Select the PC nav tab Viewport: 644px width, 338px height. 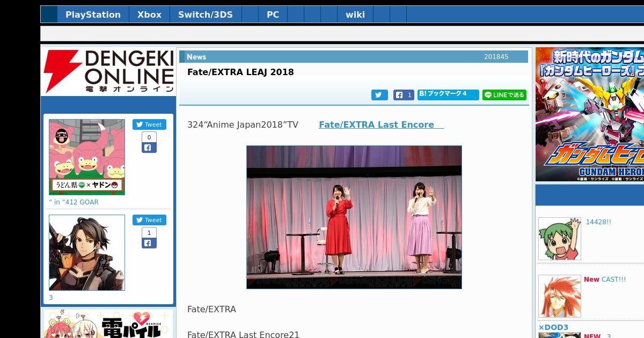coord(273,14)
